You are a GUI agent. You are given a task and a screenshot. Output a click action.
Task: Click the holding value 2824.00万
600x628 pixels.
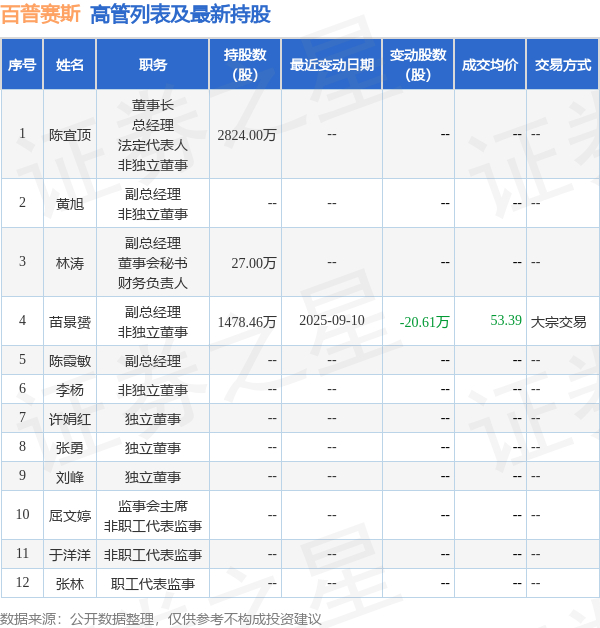pyautogui.click(x=247, y=135)
